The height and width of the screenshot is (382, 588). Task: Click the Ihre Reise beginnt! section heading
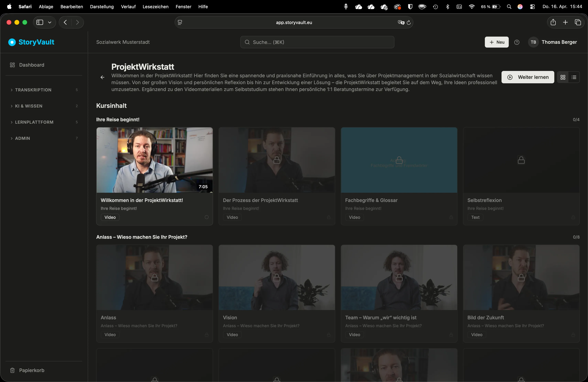[118, 120]
